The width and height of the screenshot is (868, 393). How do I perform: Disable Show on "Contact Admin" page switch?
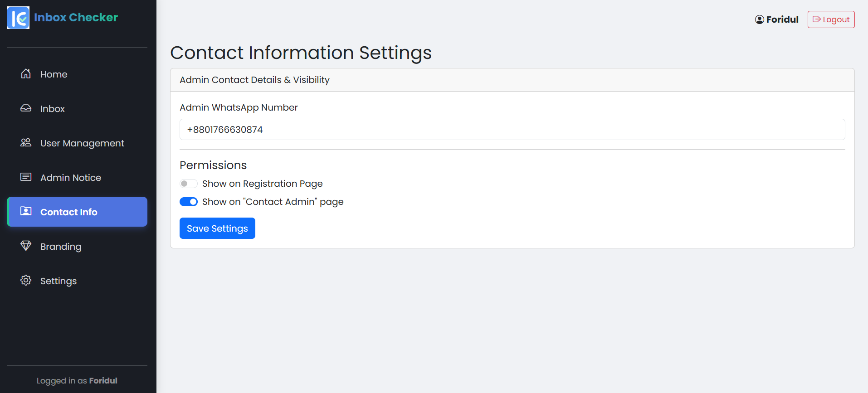click(189, 202)
